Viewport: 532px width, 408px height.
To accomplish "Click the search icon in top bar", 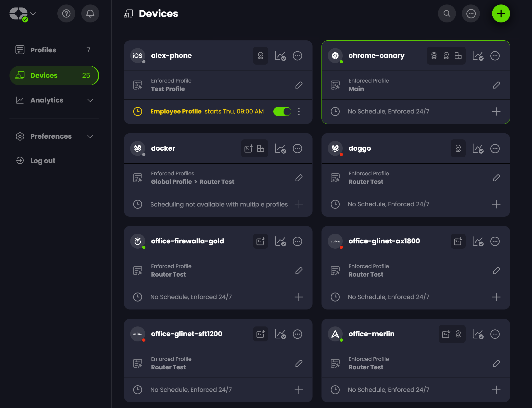I will (x=448, y=13).
